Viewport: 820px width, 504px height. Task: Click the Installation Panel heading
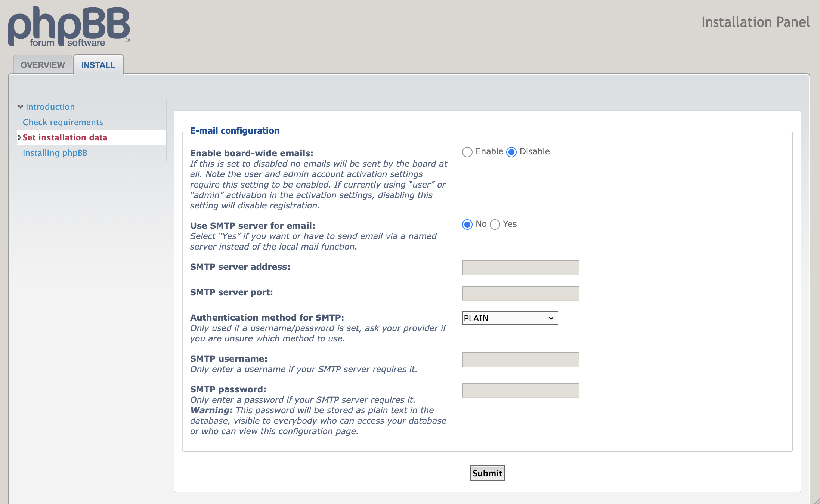755,22
